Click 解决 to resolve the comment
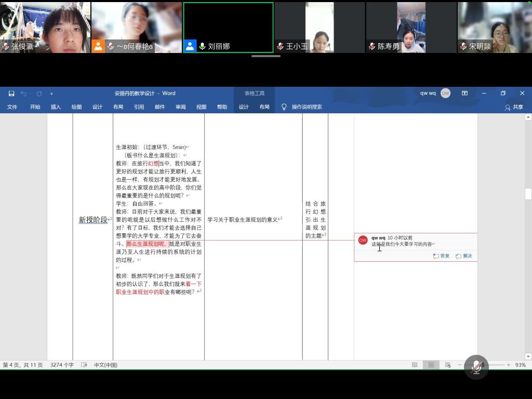The width and height of the screenshot is (532, 399). click(464, 256)
